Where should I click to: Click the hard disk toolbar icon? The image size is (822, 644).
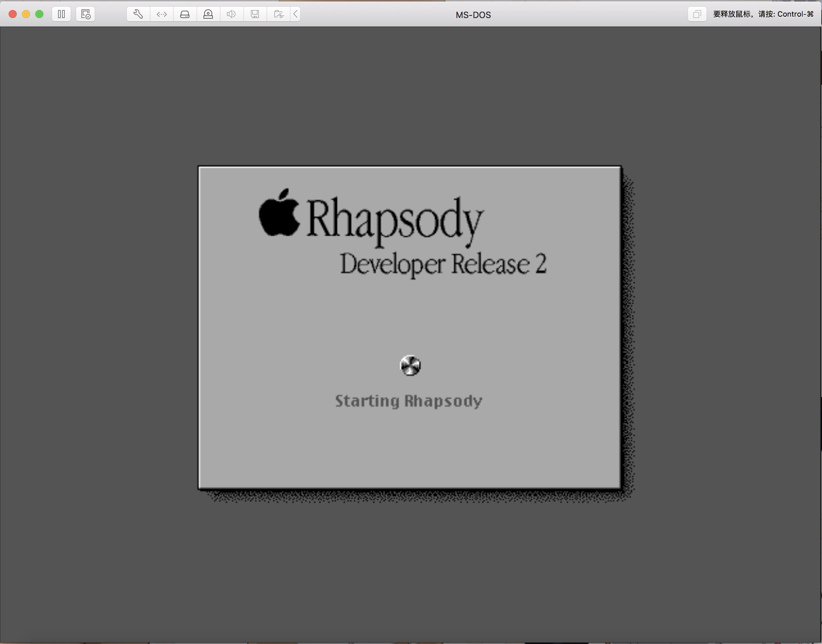point(185,14)
